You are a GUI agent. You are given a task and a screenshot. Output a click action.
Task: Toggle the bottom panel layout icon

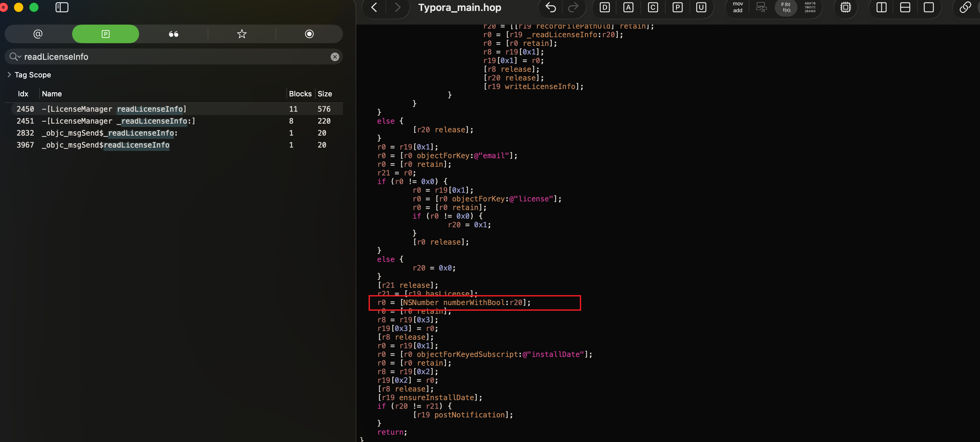click(905, 7)
